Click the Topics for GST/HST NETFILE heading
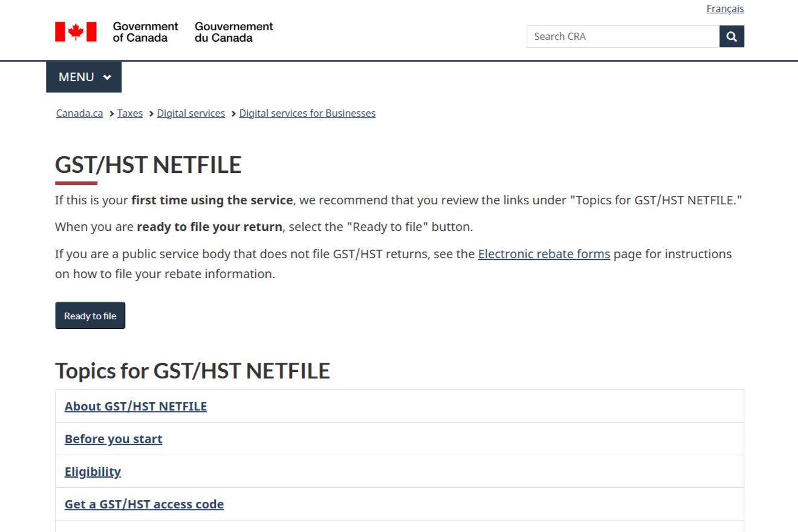Screen dimensions: 798x532 192,371
